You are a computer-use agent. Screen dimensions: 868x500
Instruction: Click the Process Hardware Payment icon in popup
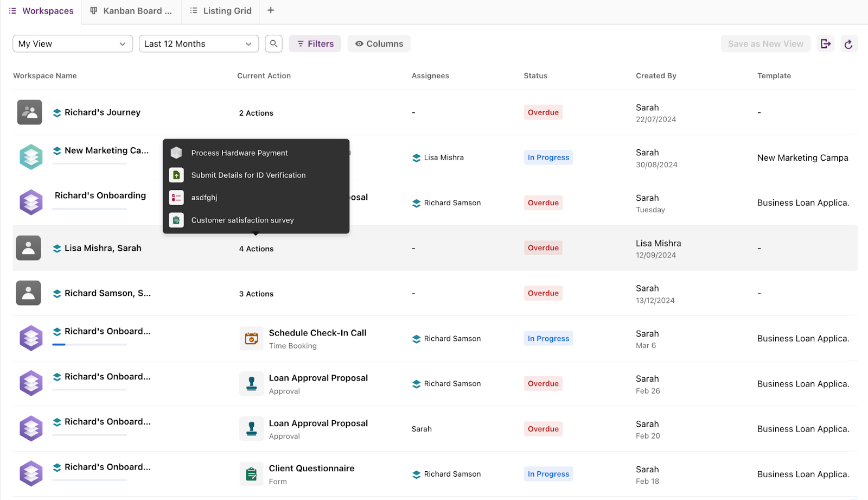click(176, 153)
